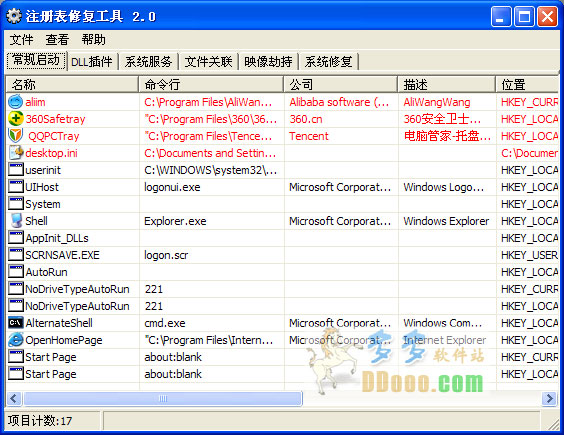The height and width of the screenshot is (435, 564).
Task: Click the System row window icon
Action: (x=15, y=203)
